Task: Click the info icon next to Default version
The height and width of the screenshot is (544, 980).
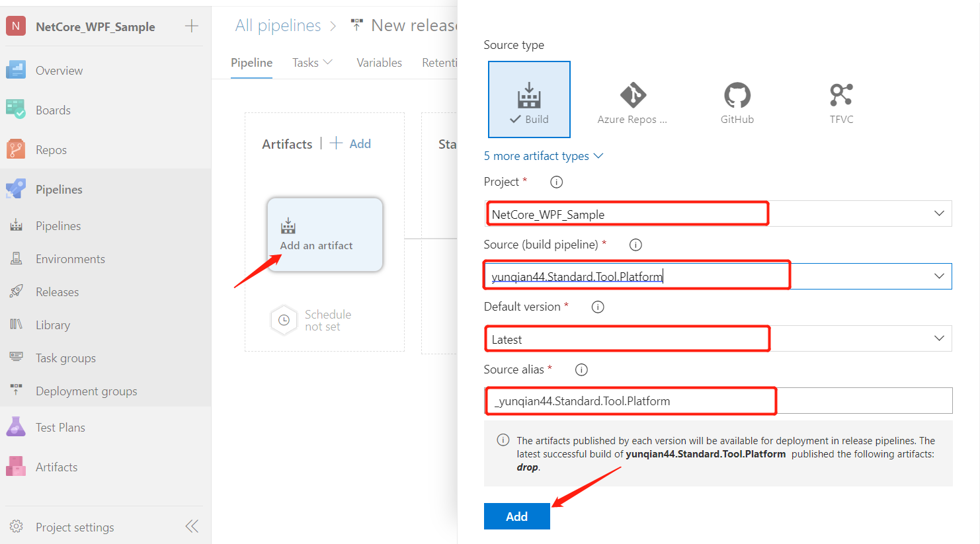Action: point(598,307)
